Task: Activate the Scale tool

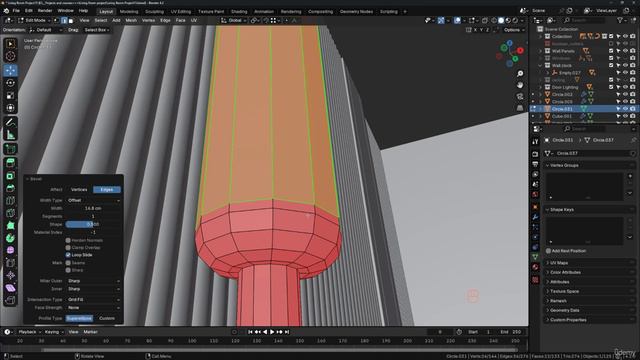Action: [x=11, y=96]
